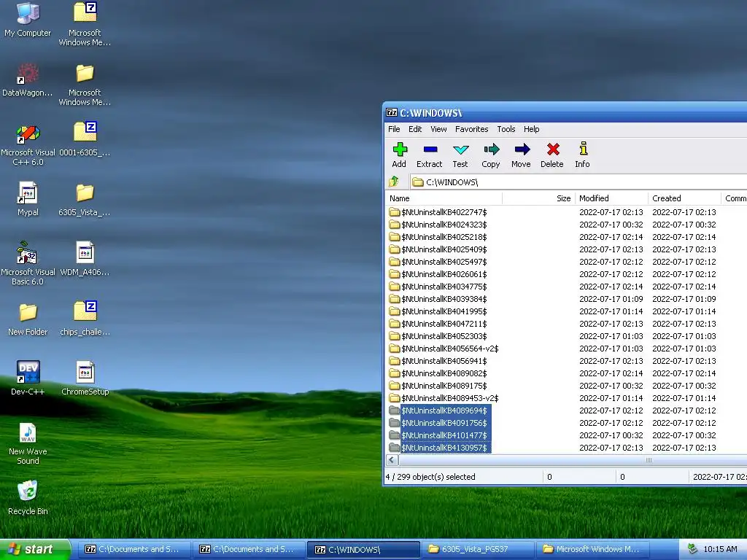The height and width of the screenshot is (560, 747).
Task: Select folder $NtUninstallKB4039384$
Action: coord(438,298)
